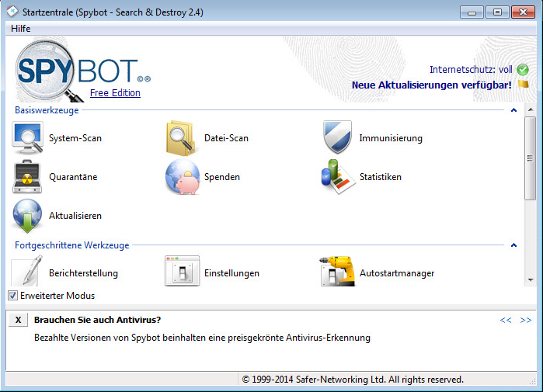The width and height of the screenshot is (543, 392).
Task: Click the Statistiken label
Action: (380, 177)
